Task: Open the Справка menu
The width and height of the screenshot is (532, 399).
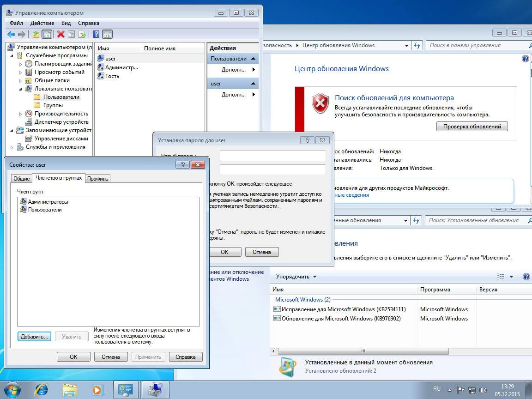Action: (x=89, y=23)
